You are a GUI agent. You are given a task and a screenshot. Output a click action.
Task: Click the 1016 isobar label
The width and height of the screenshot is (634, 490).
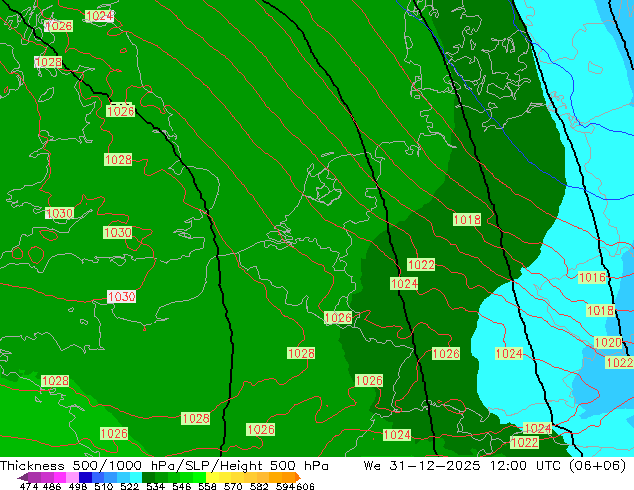tap(592, 277)
